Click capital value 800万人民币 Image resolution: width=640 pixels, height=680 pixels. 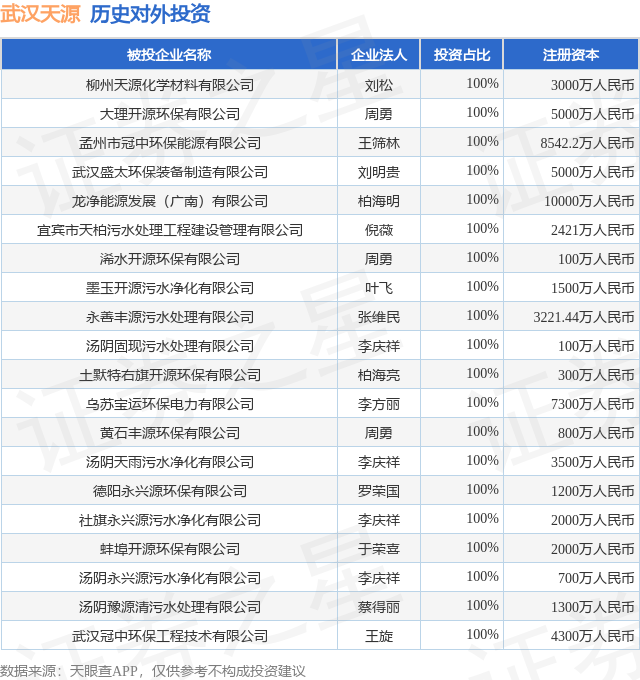coord(596,433)
